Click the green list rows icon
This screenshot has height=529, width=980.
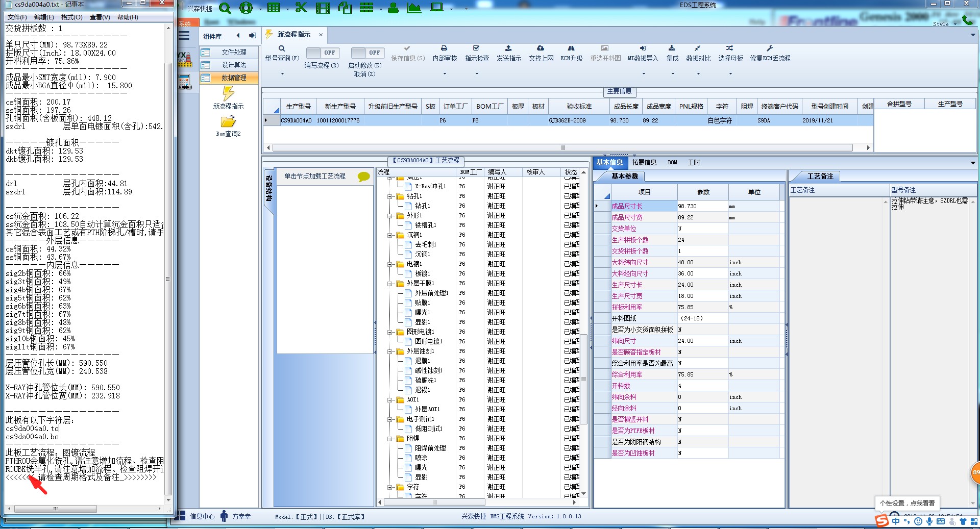point(366,8)
